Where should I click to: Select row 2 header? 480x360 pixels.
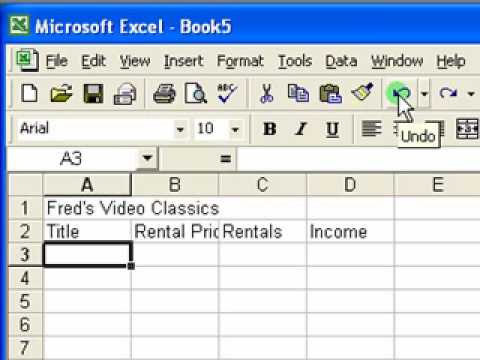point(25,231)
